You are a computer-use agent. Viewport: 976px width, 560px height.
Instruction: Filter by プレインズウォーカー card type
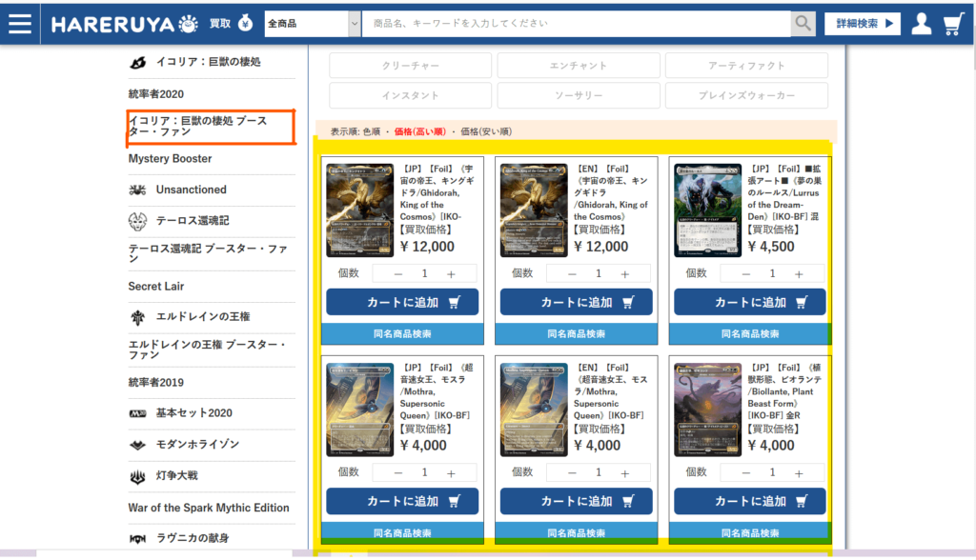746,95
